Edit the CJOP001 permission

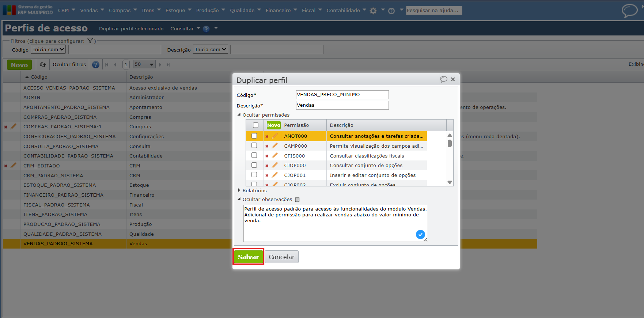tap(274, 175)
